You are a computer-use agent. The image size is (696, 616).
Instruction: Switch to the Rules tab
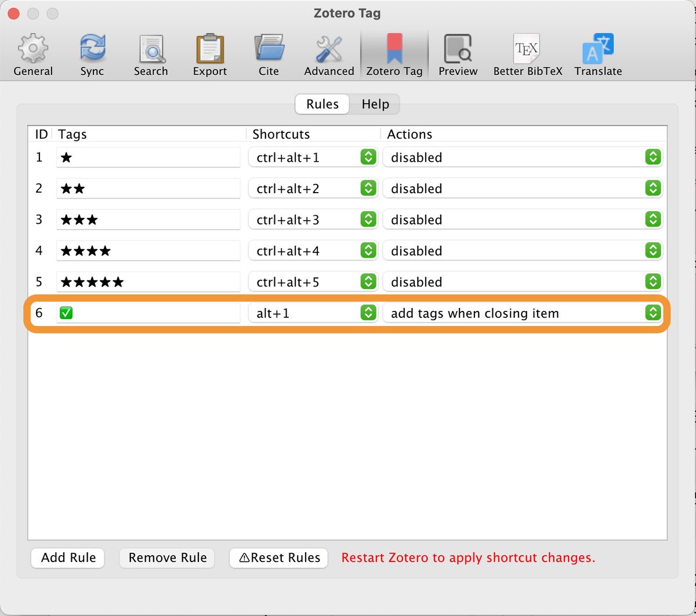coord(322,104)
